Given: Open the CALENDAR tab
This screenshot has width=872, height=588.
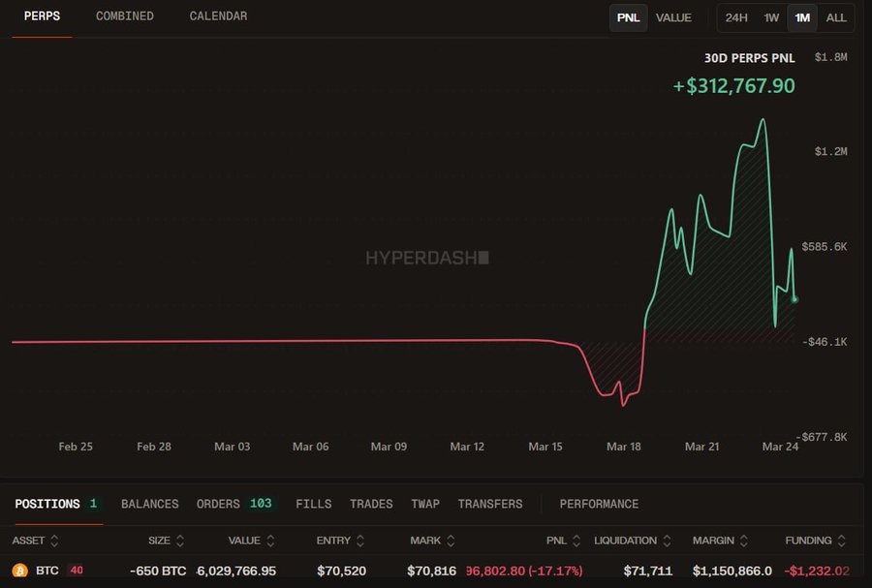Looking at the screenshot, I should pos(218,16).
